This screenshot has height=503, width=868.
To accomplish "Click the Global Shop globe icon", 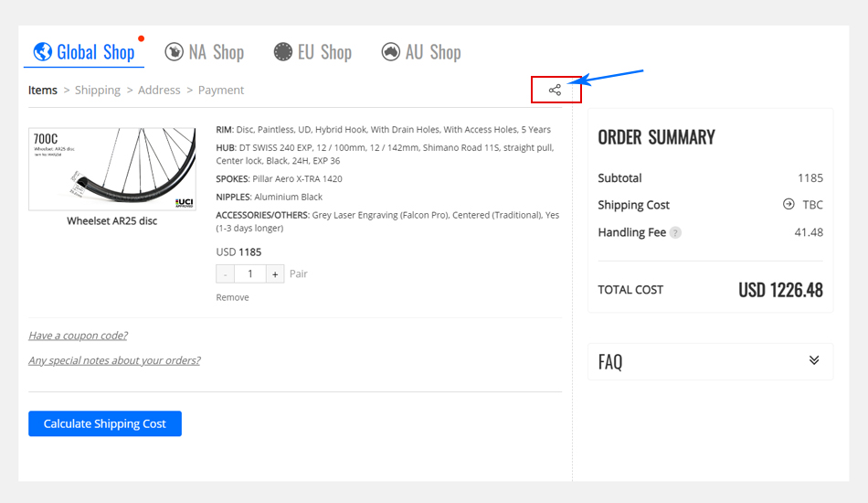I will click(43, 52).
